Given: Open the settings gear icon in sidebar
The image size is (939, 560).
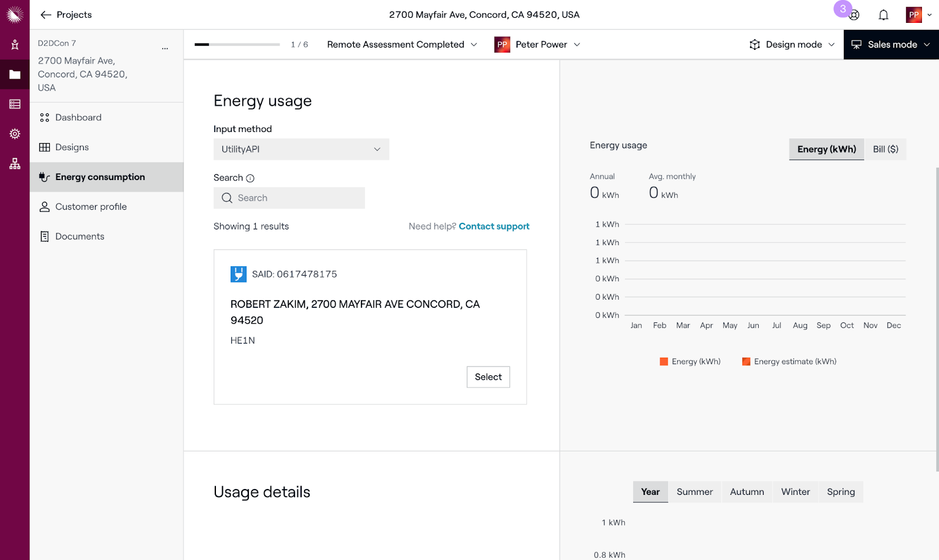Looking at the screenshot, I should (x=15, y=134).
